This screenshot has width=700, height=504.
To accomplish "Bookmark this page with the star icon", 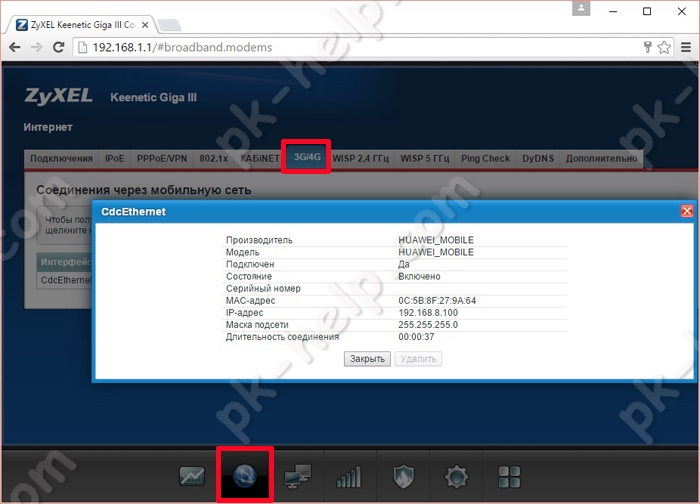I will pos(664,47).
